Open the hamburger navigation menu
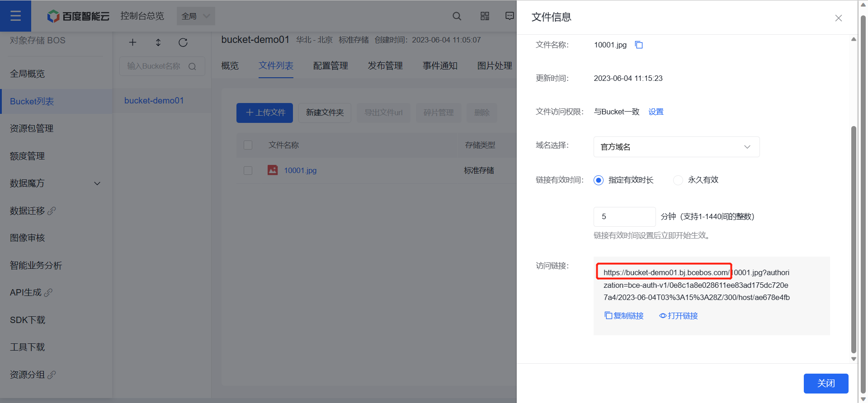The height and width of the screenshot is (403, 868). coord(15,16)
